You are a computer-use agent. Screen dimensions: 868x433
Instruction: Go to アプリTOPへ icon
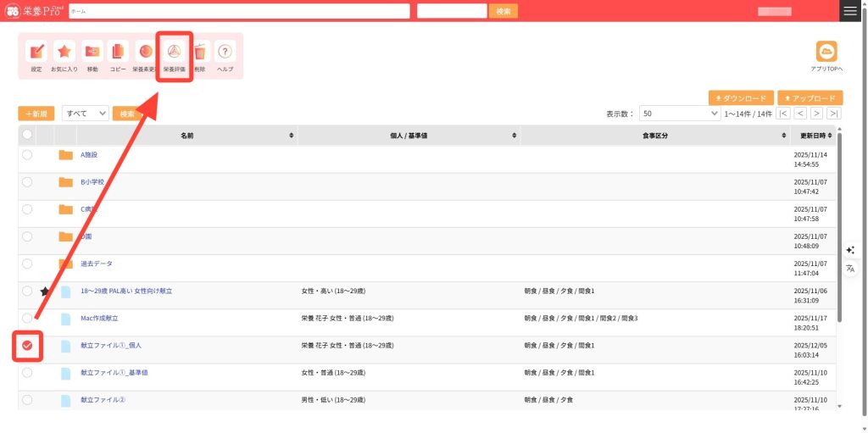826,53
